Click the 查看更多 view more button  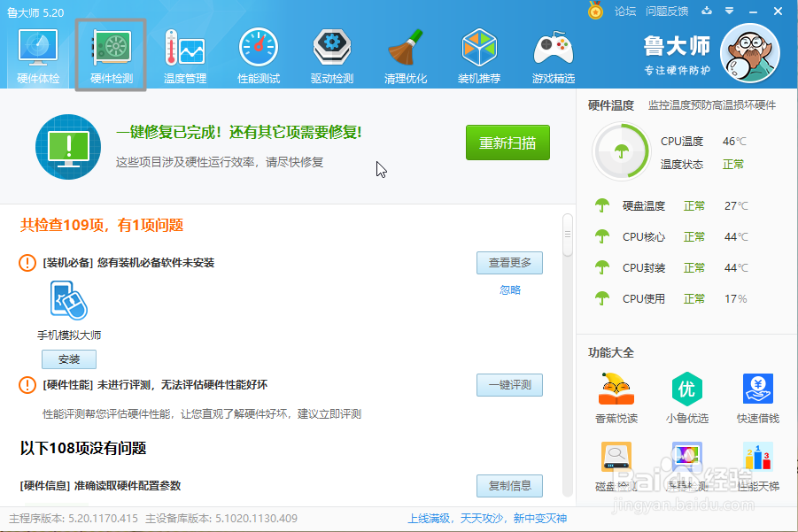coord(509,262)
